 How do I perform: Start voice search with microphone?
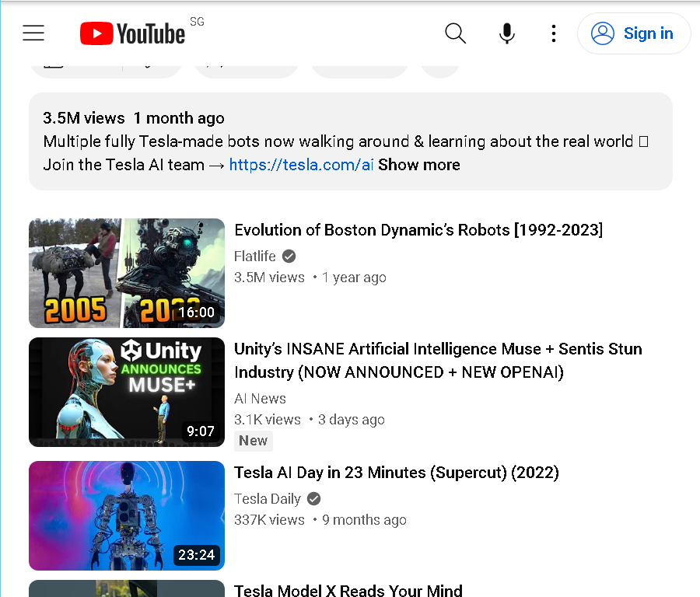point(506,33)
